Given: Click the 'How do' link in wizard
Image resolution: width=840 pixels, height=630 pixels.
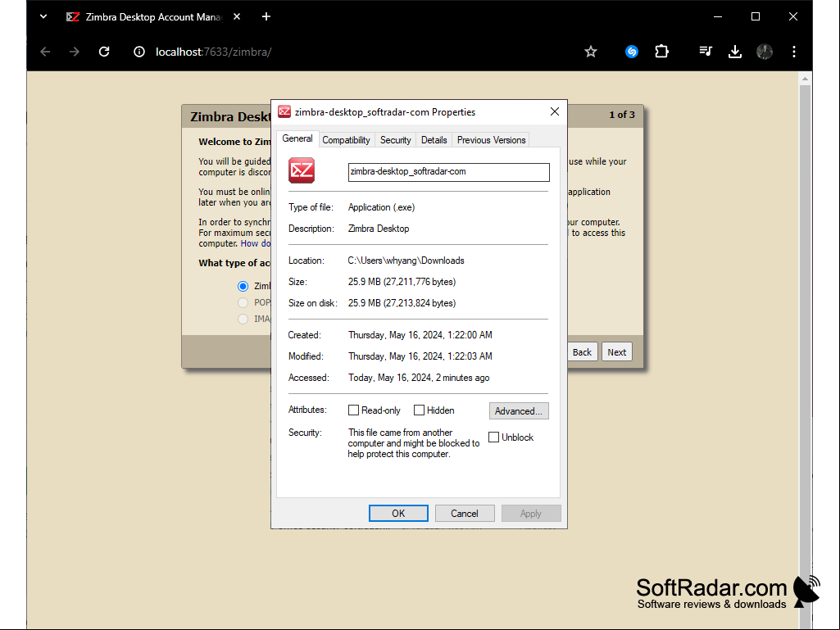Looking at the screenshot, I should click(256, 243).
